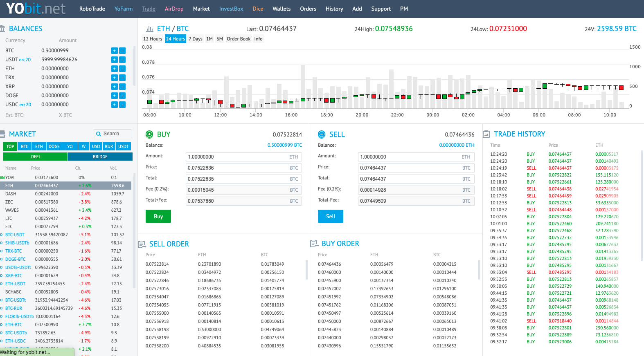Go to the AirDrop page
This screenshot has height=356, width=644.
(174, 9)
